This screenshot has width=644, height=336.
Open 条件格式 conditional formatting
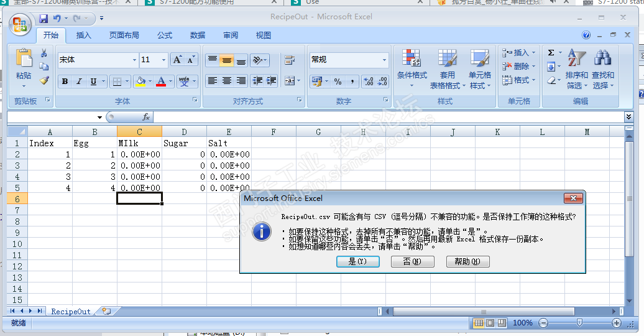(x=412, y=68)
